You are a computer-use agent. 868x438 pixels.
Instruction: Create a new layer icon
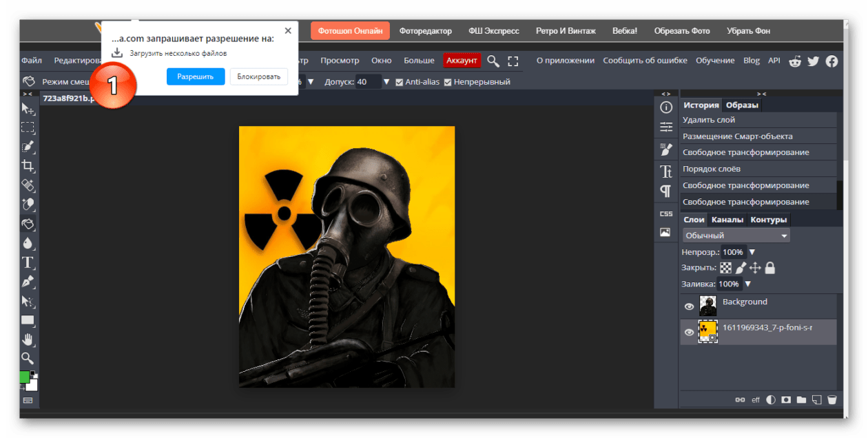(x=817, y=399)
